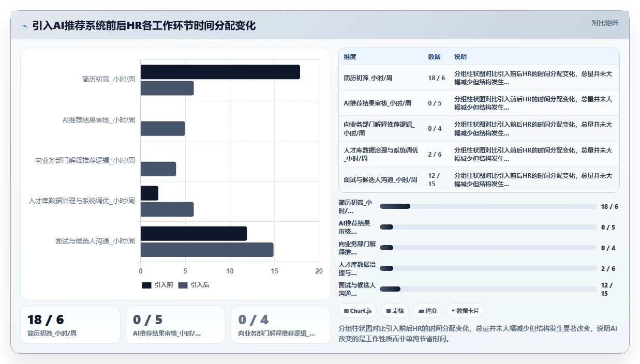Viewport: 640px width, 364px height.
Task: Click table cell 面试与候选人沟通_小时/周
Action: click(380, 179)
